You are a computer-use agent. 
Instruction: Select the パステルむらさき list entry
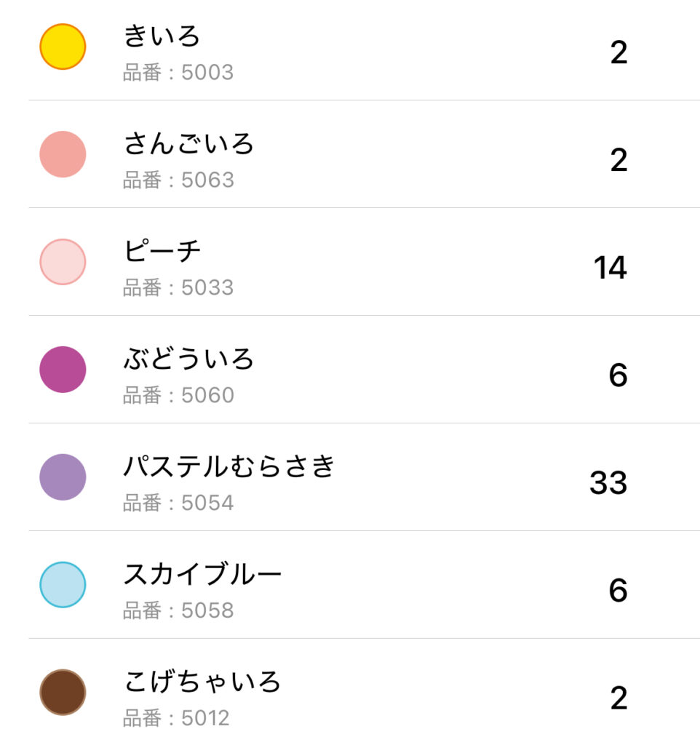[228, 466]
